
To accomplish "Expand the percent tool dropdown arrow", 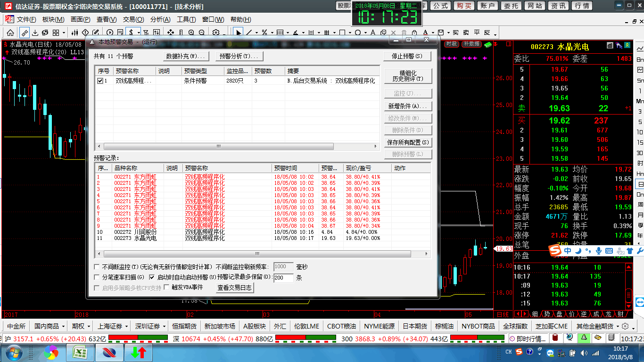I will [272, 33].
